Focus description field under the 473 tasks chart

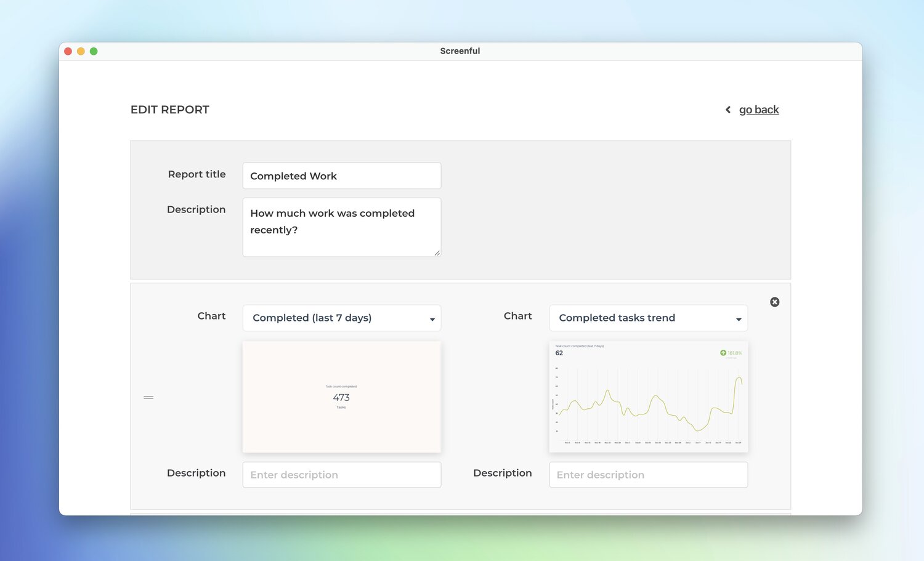[342, 475]
